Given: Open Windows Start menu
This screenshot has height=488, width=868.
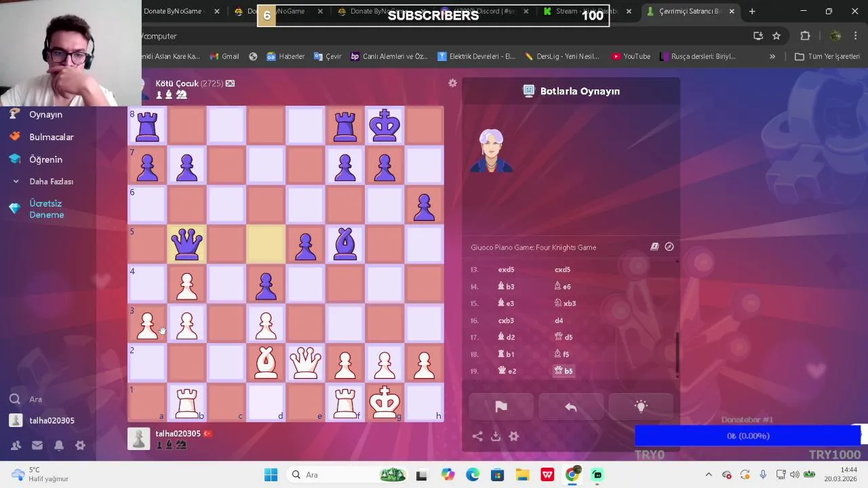Looking at the screenshot, I should click(271, 474).
